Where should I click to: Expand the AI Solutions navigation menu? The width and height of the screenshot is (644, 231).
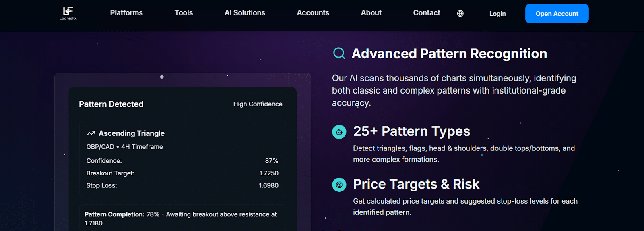click(245, 13)
